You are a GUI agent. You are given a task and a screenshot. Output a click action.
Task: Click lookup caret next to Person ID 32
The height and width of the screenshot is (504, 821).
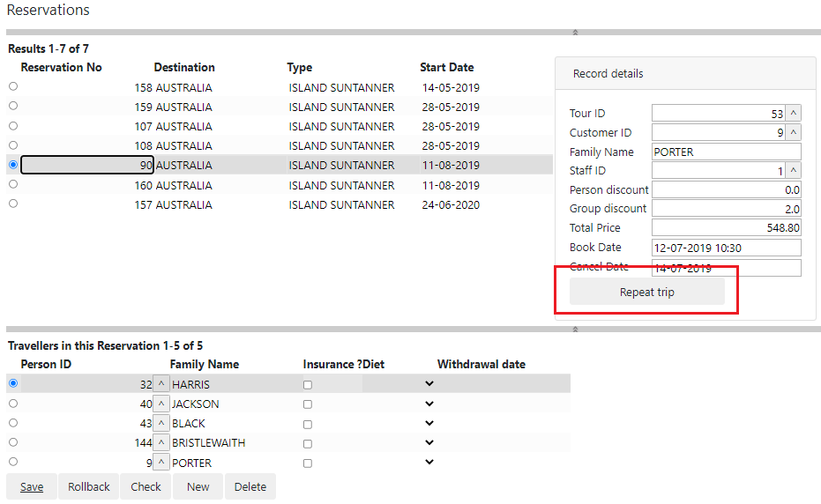161,384
